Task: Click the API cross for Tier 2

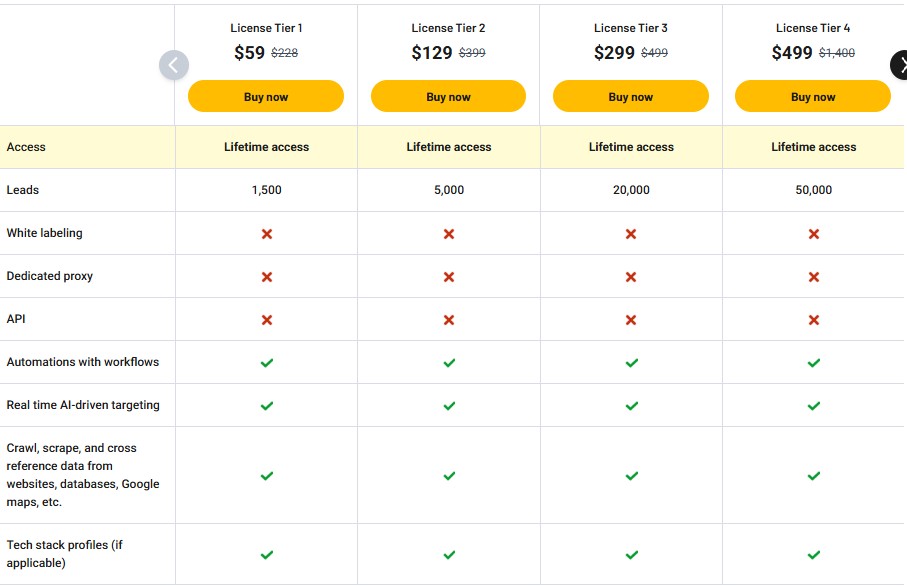Action: 449,320
